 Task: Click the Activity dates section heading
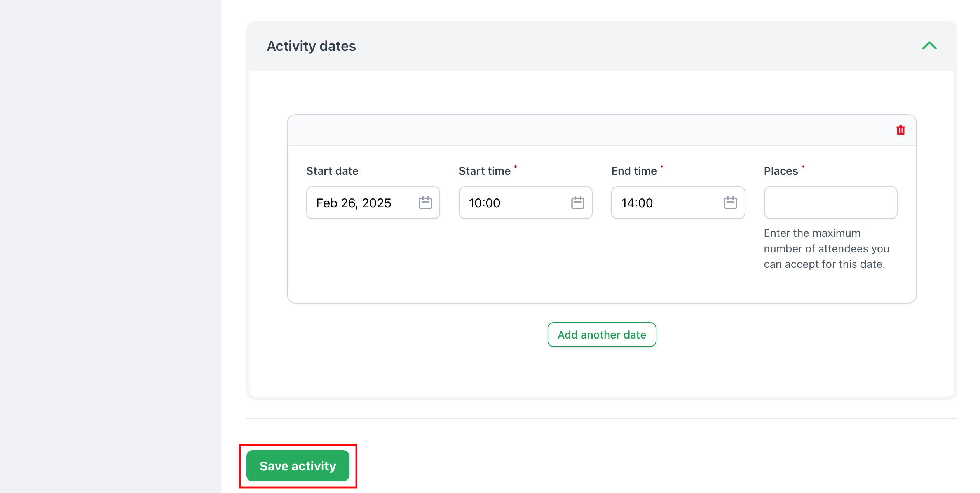pos(311,46)
